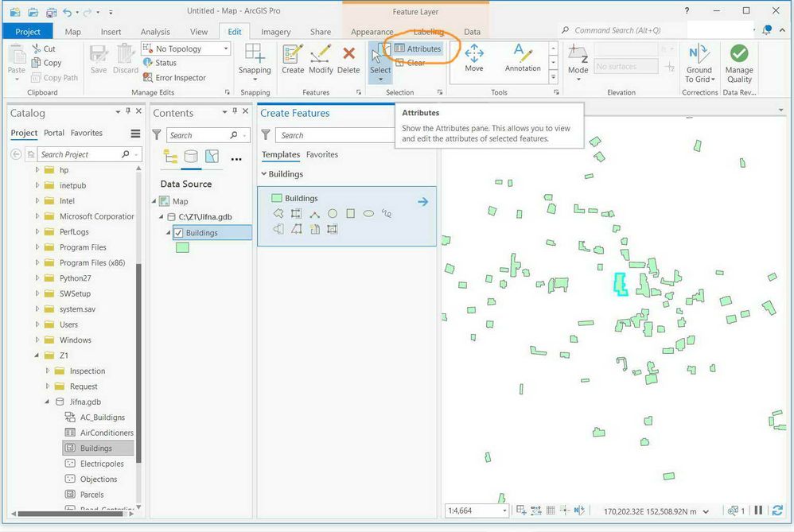Click Ground To Grid corrections
Image resolution: width=794 pixels, height=532 pixels.
pos(699,64)
